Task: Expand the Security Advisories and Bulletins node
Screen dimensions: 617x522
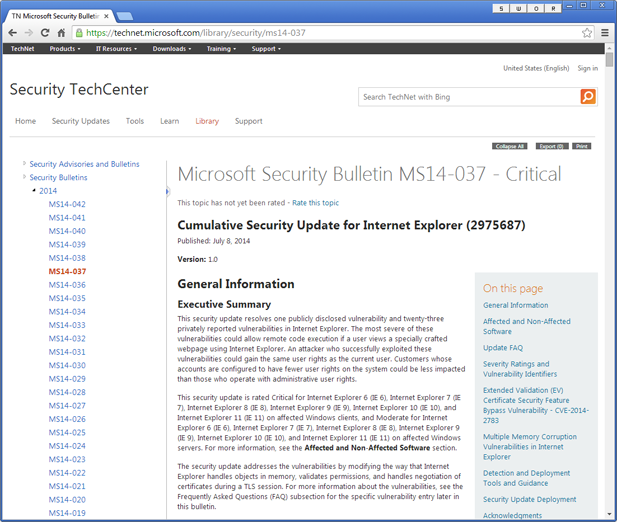Action: tap(24, 164)
